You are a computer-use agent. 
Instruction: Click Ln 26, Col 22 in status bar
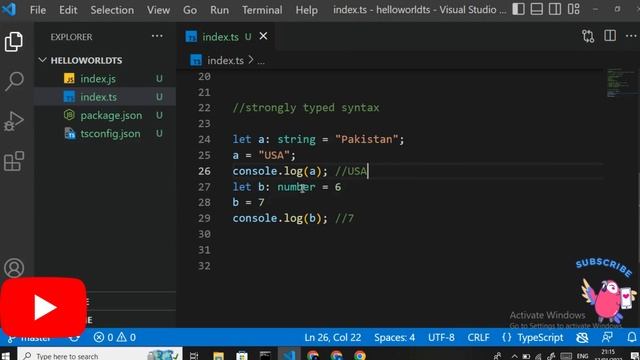click(333, 338)
